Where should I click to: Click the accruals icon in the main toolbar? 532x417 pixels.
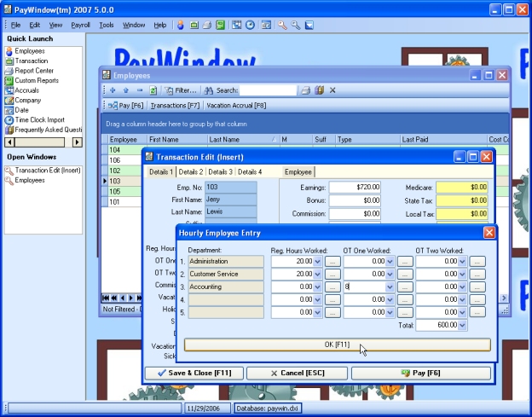click(236, 25)
